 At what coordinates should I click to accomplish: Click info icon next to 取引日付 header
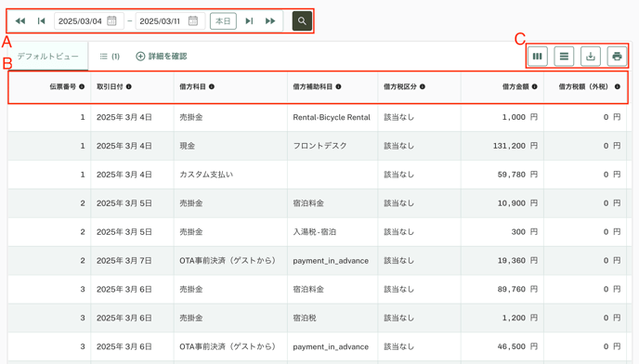[x=129, y=86]
